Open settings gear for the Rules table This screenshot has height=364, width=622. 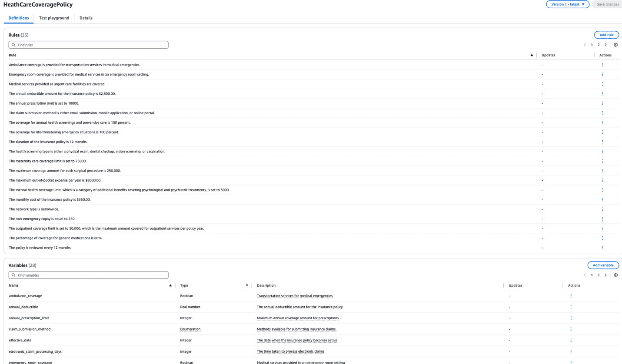(x=615, y=45)
